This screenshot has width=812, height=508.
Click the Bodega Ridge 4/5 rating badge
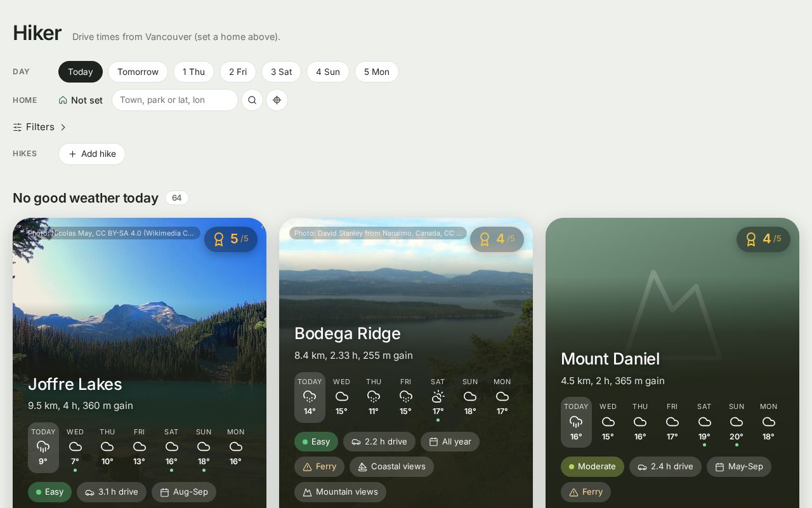pos(497,239)
